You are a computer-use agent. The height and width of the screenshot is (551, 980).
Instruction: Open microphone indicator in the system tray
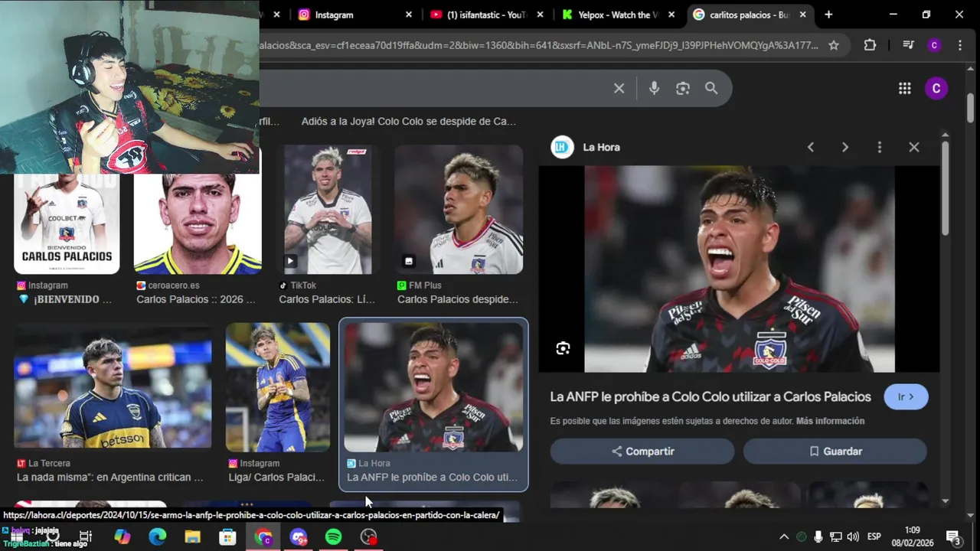(818, 537)
